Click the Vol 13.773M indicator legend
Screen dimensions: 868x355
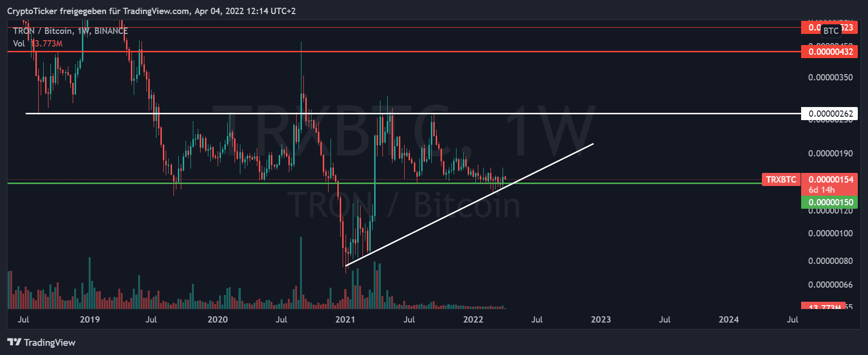pyautogui.click(x=38, y=44)
